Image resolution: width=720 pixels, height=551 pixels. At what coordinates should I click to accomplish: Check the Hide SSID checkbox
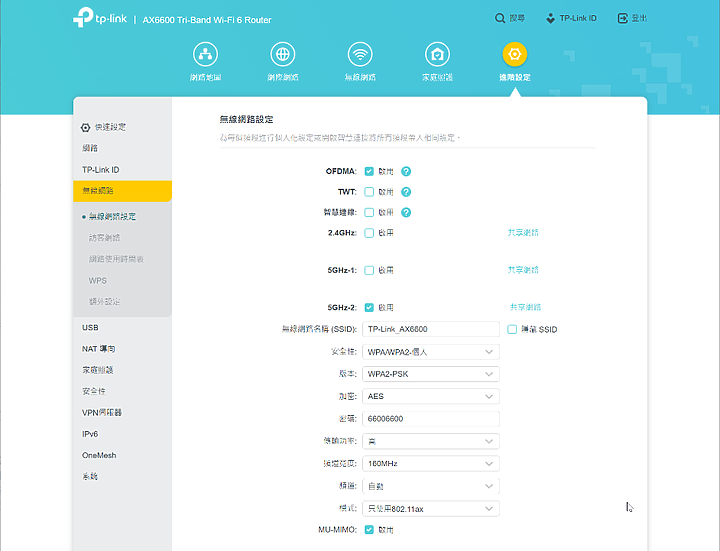click(512, 329)
